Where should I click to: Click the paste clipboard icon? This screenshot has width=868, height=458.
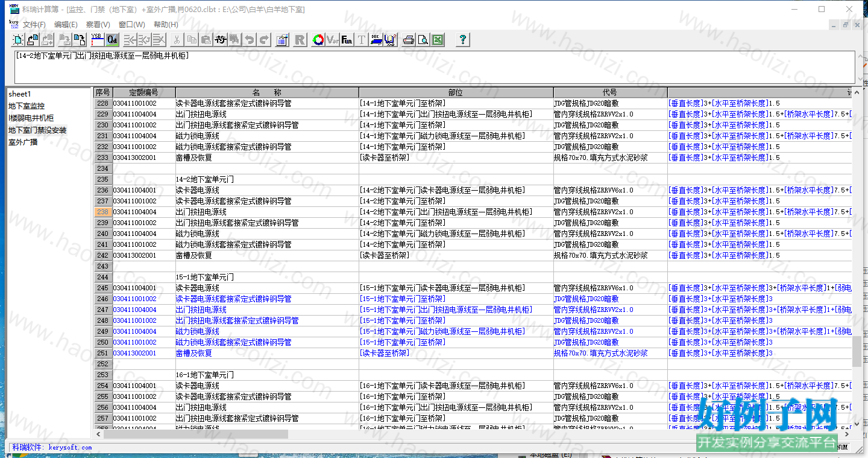point(206,40)
